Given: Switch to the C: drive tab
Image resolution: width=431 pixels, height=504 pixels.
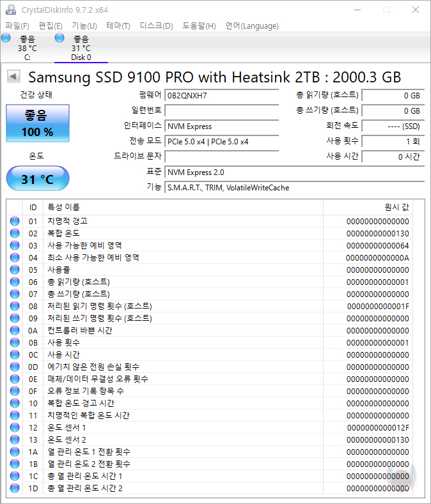Looking at the screenshot, I should [27, 48].
